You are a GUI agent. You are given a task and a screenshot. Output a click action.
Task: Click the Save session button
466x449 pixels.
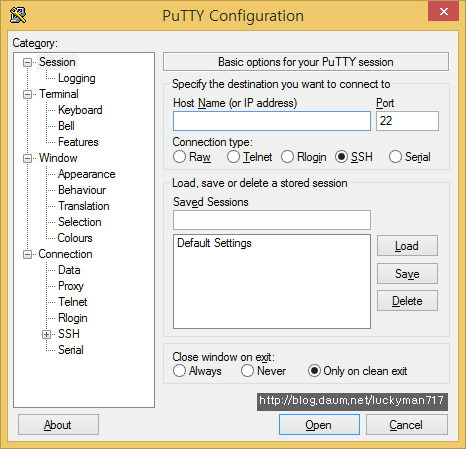(407, 274)
